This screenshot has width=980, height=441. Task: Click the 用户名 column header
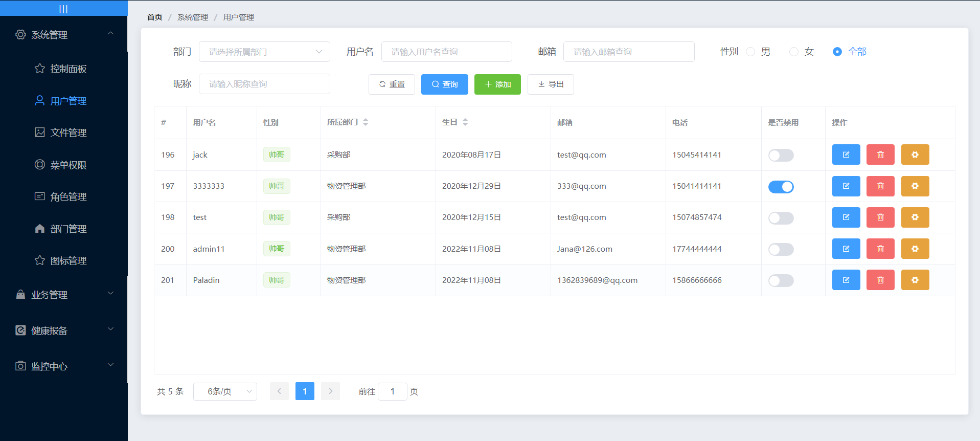click(204, 122)
